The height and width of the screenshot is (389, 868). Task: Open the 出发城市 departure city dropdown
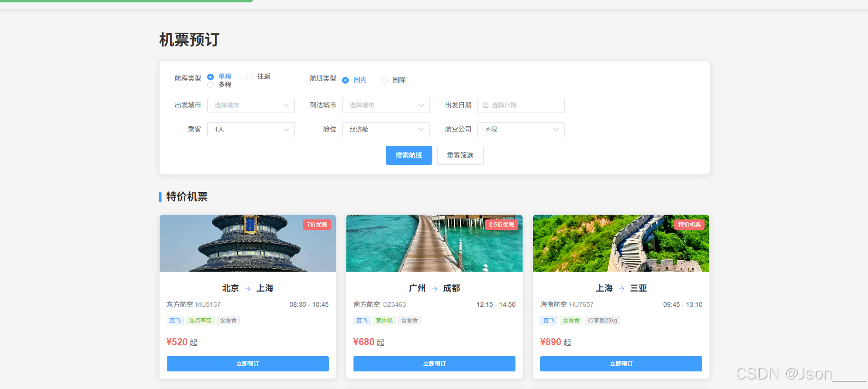click(251, 105)
